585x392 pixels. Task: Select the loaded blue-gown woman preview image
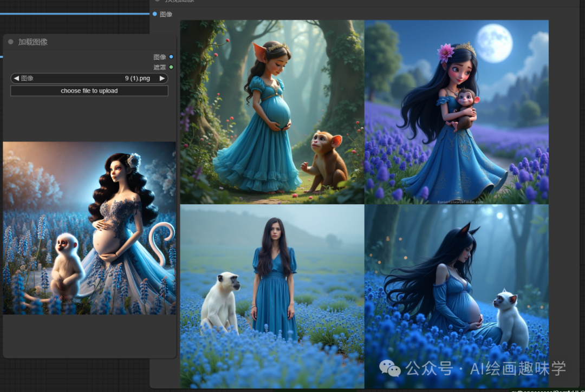[x=89, y=228]
